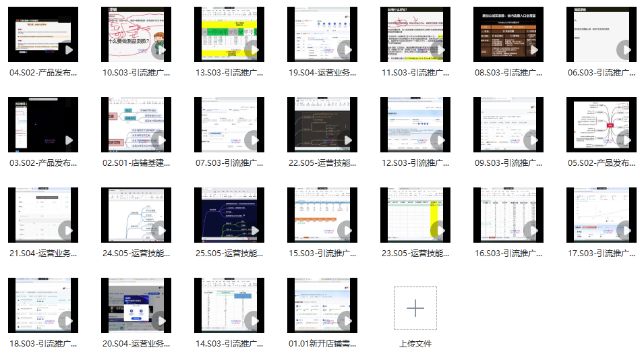
Task: Select file name 18.S03-引流推广...
Action: point(43,344)
